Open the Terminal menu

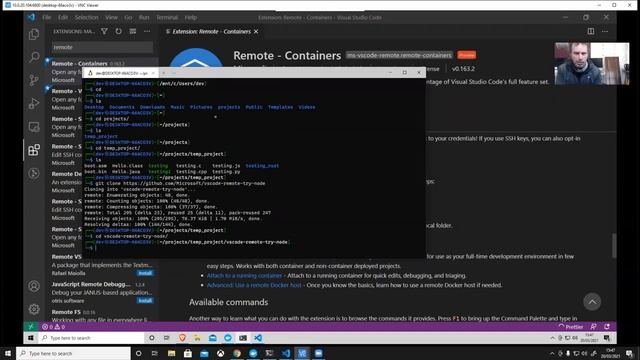(167, 18)
